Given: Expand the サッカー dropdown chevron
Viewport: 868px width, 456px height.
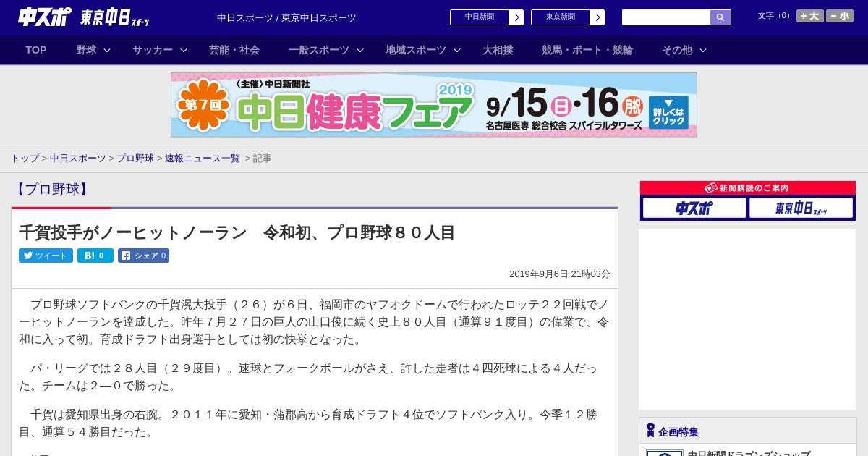Looking at the screenshot, I should [x=184, y=50].
